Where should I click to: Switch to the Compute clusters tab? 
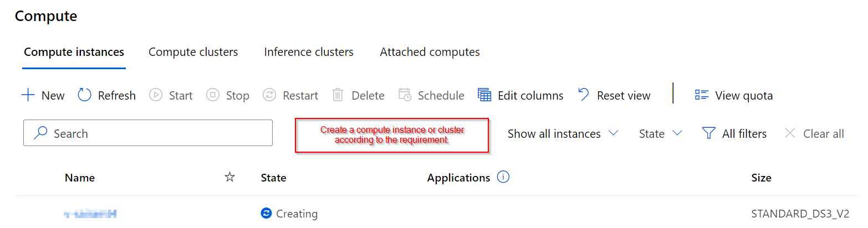pos(193,52)
